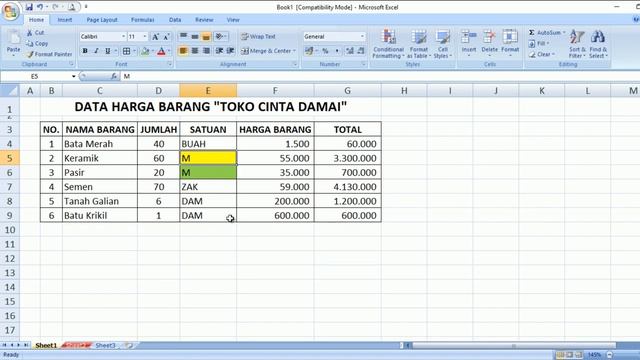The width and height of the screenshot is (640, 360).
Task: Toggle left horizontal alignment
Action: [183, 51]
